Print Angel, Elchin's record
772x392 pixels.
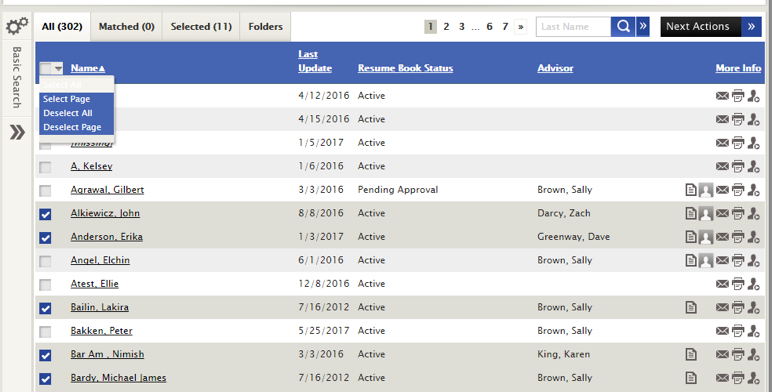tap(738, 260)
